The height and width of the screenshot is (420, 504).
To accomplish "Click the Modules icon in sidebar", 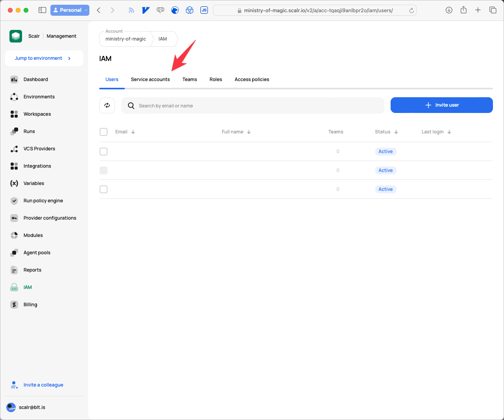I will 14,235.
